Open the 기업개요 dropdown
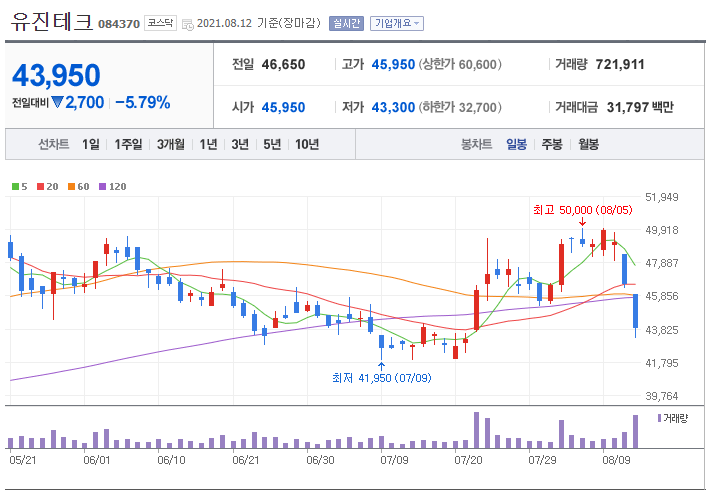 pos(397,23)
